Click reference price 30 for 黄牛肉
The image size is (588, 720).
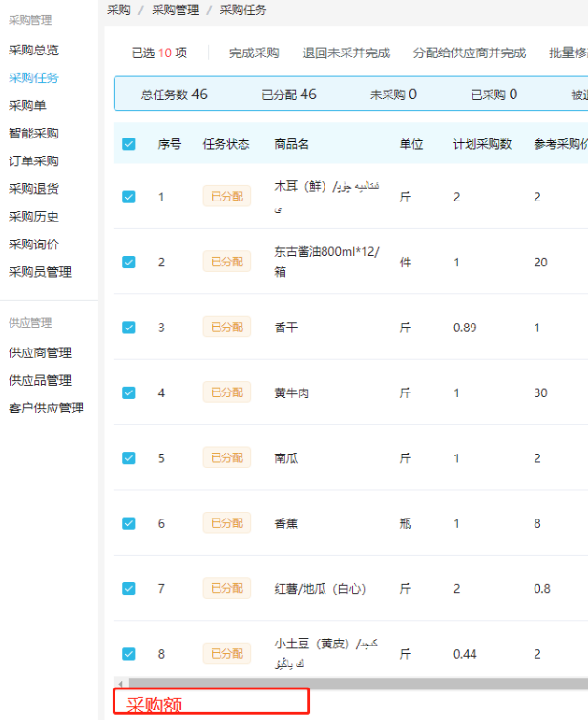540,392
